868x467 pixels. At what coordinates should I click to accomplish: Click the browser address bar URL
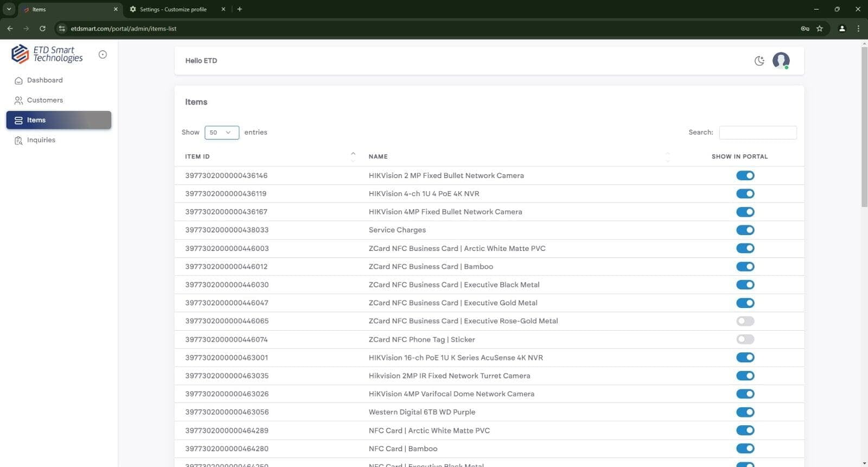[123, 29]
